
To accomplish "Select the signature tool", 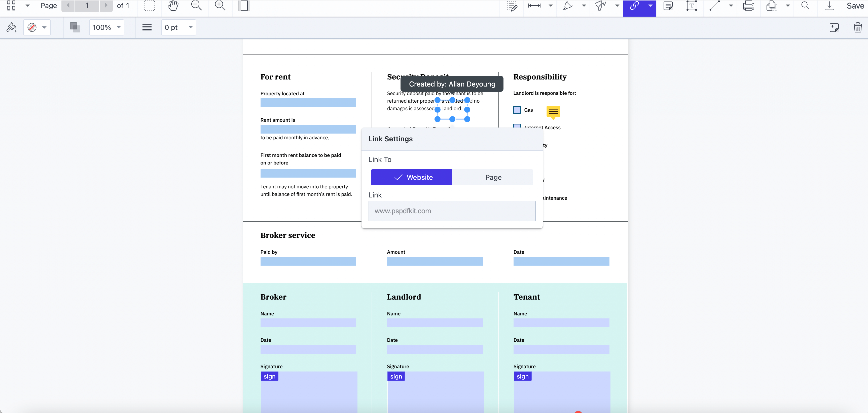I will tap(600, 5).
